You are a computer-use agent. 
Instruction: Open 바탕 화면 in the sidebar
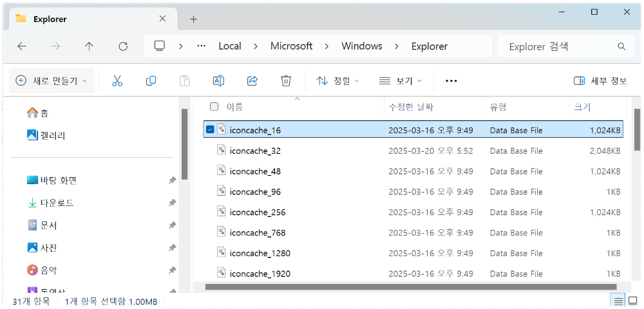(52, 180)
